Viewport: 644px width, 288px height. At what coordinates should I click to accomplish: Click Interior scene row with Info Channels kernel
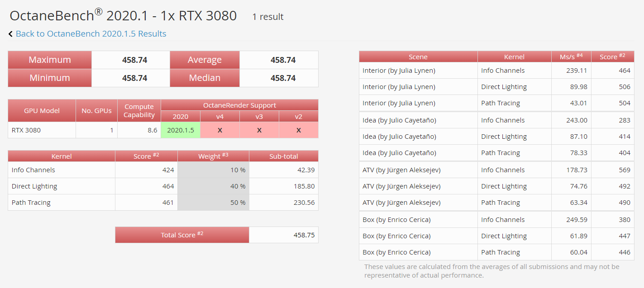pos(496,71)
